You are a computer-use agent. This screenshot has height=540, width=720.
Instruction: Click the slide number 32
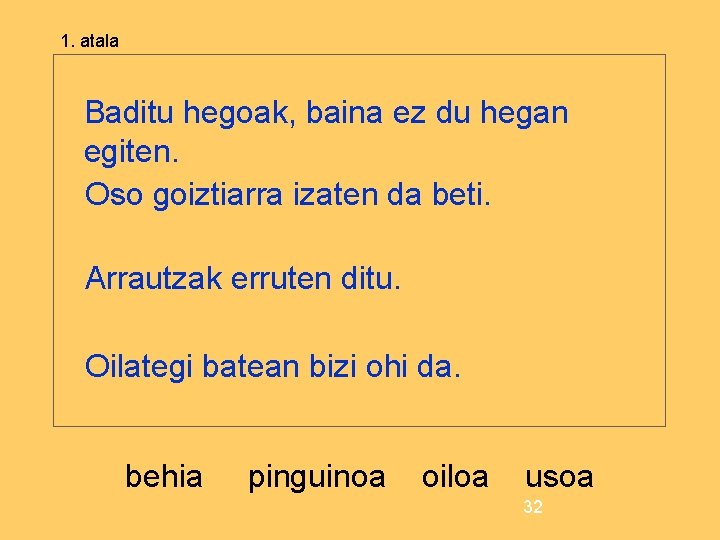[533, 506]
